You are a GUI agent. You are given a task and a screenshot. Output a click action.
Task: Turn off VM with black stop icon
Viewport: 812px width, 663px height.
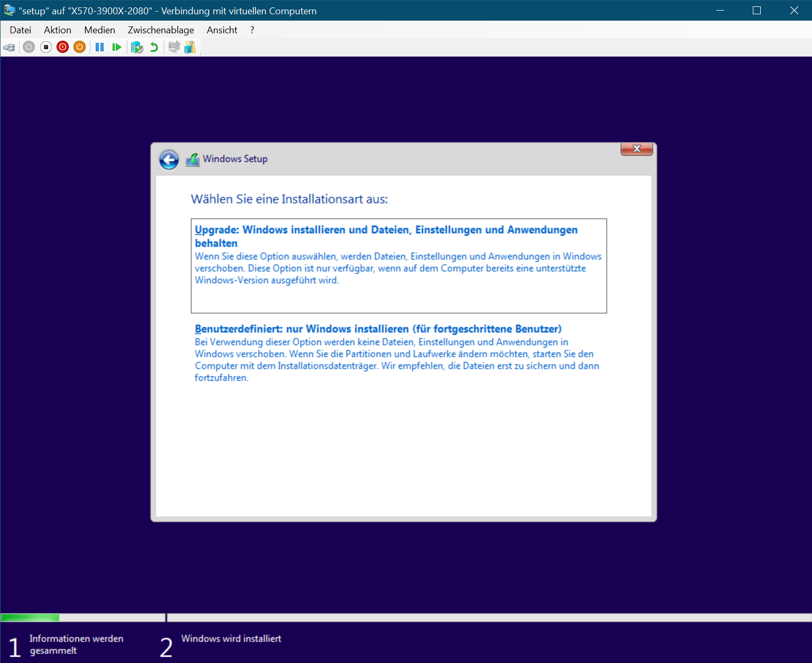pyautogui.click(x=46, y=47)
